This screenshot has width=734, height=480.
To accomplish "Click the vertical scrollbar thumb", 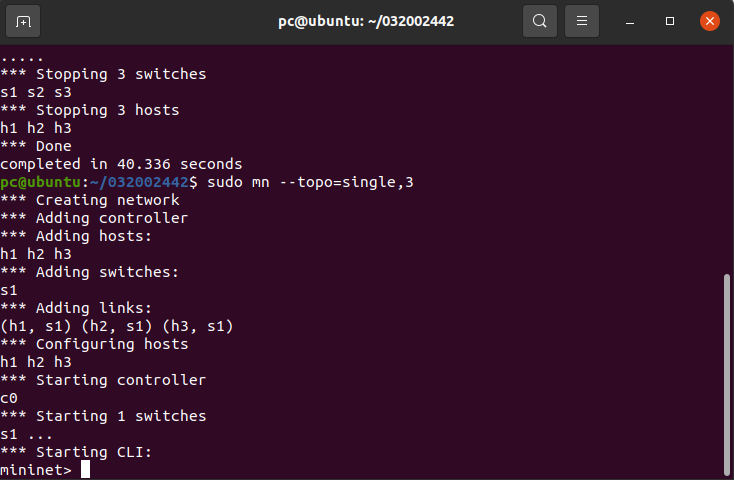I will point(727,375).
